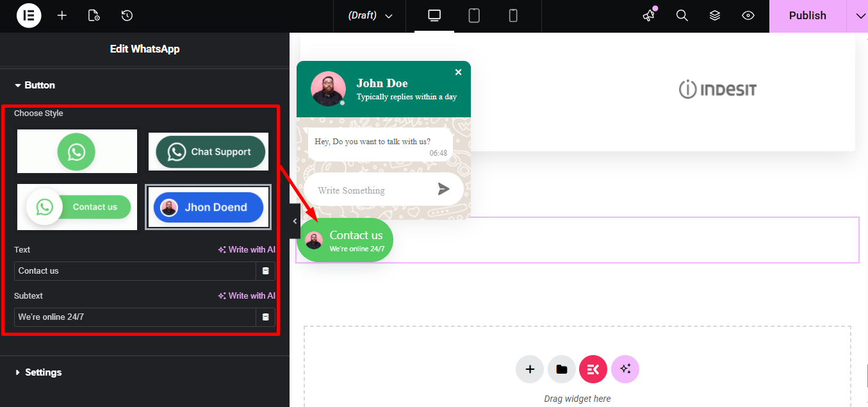The width and height of the screenshot is (868, 407).
Task: Switch to mobile preview mode
Action: coord(512,15)
